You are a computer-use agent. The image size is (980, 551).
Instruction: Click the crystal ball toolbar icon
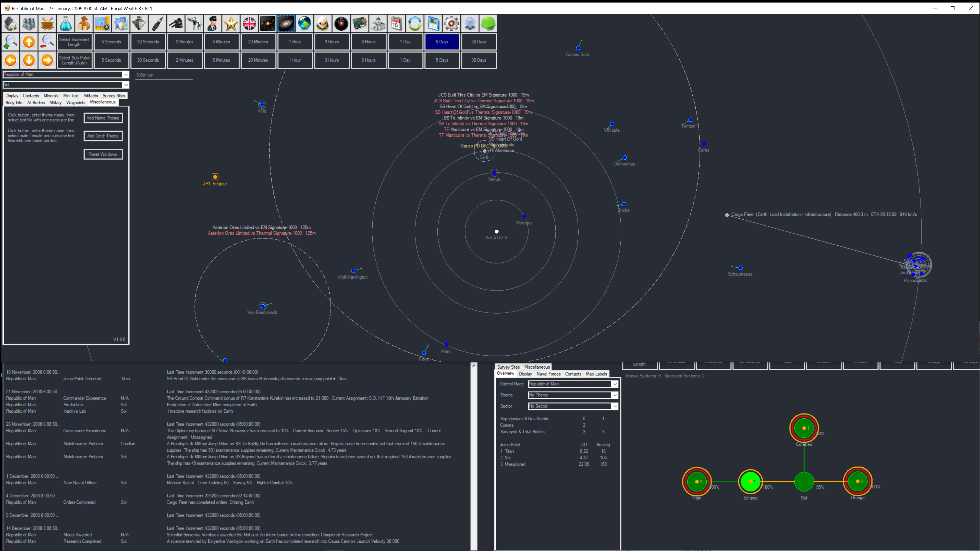[x=470, y=23]
